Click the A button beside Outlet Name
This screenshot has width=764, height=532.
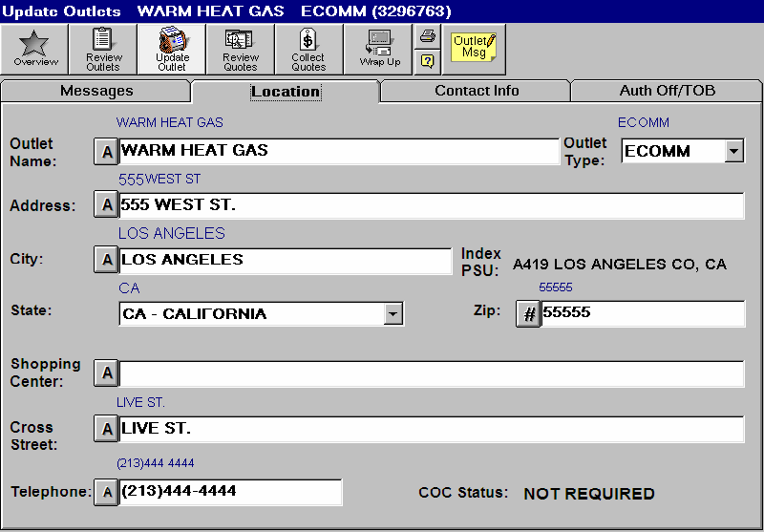106,152
